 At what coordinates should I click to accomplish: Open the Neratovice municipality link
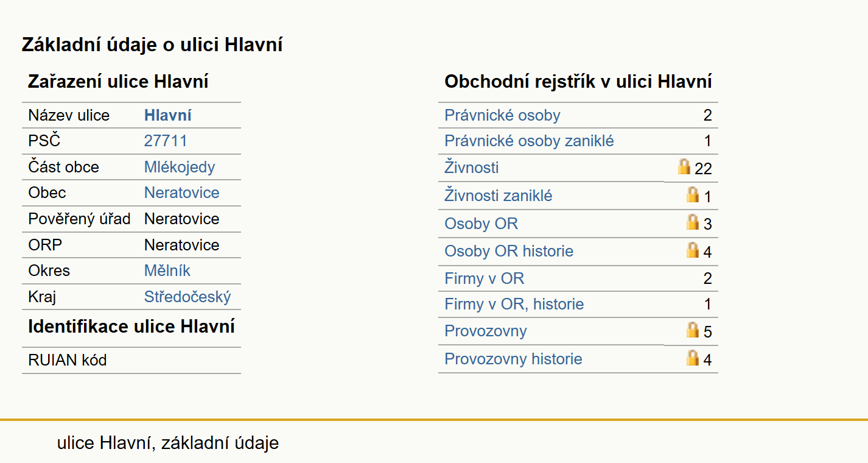tap(182, 193)
